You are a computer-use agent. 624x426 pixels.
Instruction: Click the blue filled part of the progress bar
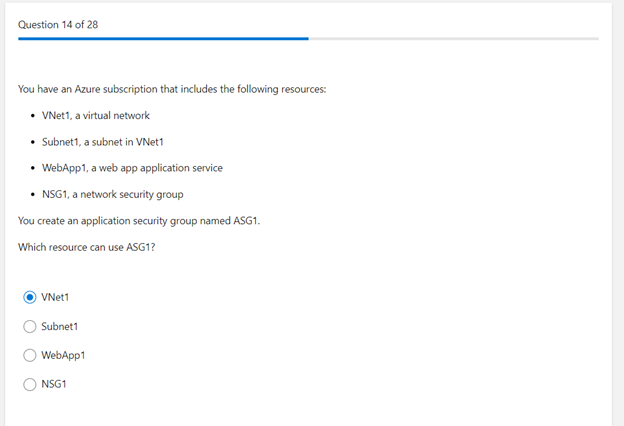(163, 39)
